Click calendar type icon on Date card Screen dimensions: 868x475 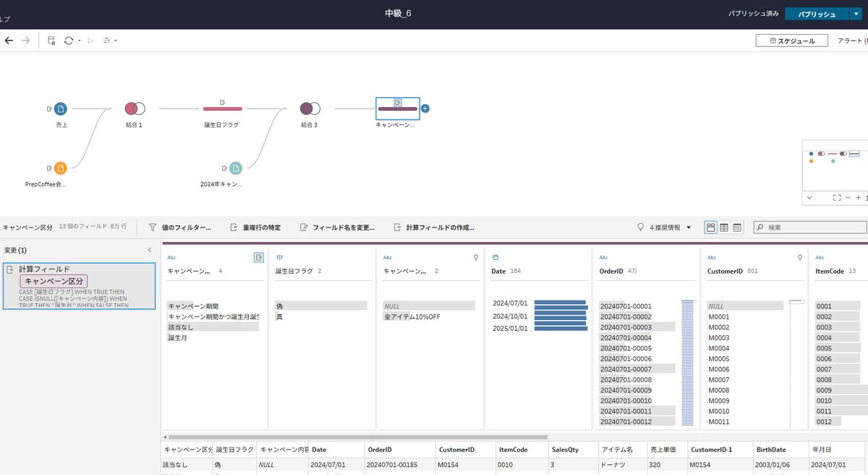point(495,257)
